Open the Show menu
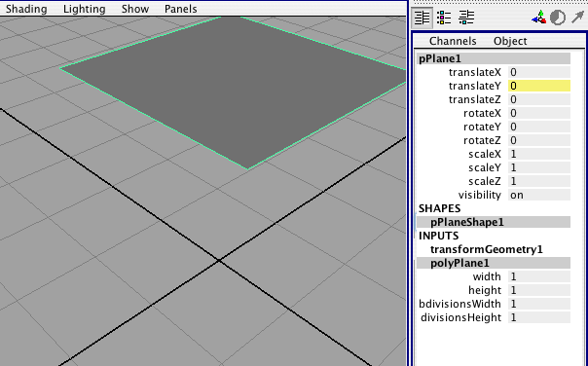 (x=135, y=9)
